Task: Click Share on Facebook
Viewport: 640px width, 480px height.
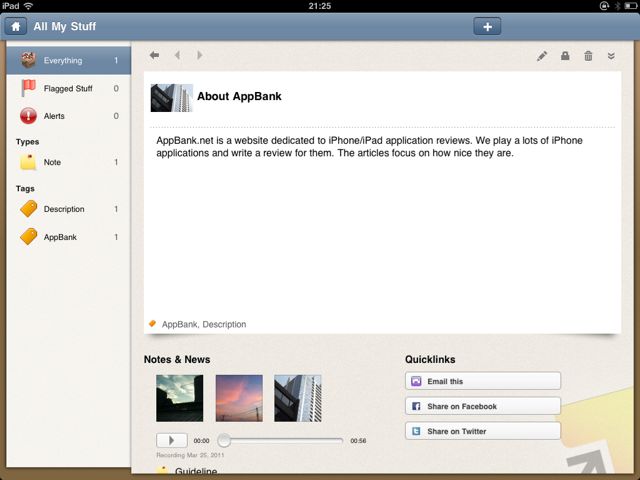Action: tap(483, 406)
